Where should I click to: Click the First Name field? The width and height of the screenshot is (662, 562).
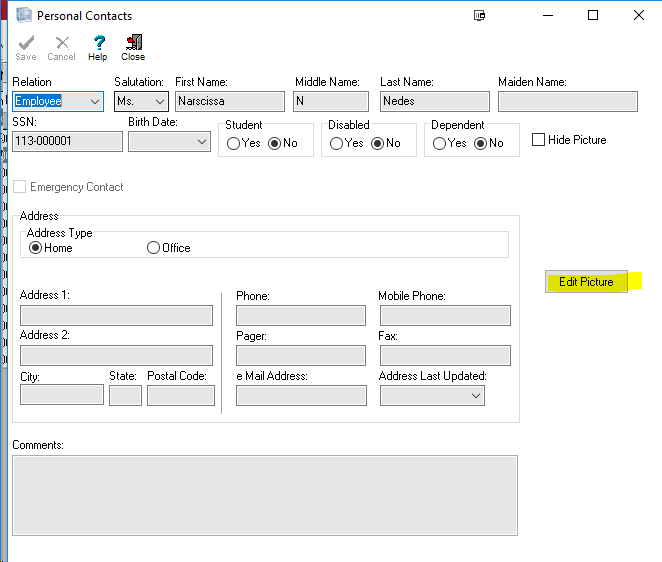tap(229, 101)
